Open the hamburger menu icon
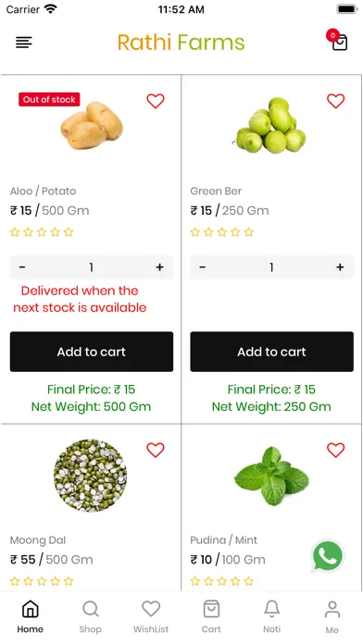This screenshot has width=363, height=644. pos(24,43)
